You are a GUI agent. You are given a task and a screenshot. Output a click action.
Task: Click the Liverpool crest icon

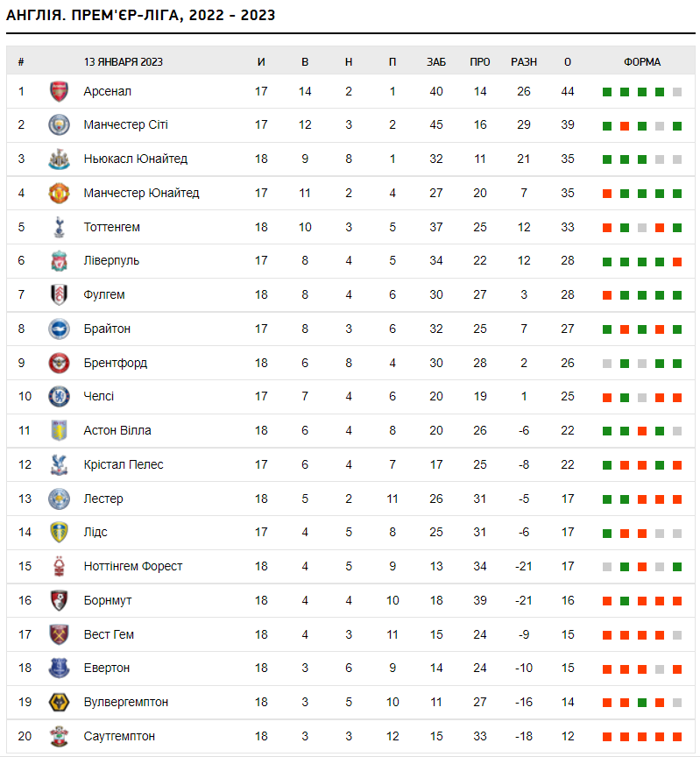tap(59, 260)
